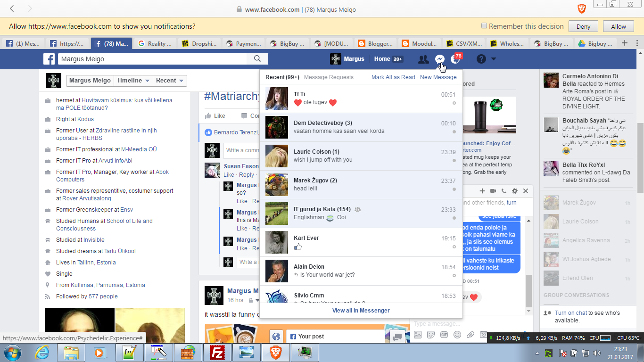644x362 pixels.
Task: Toggle read status for Marek Žugov conversation
Action: point(454,189)
